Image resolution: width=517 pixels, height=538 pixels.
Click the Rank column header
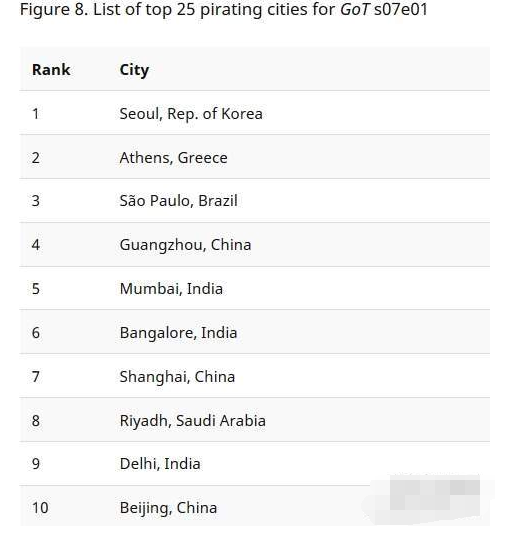51,70
